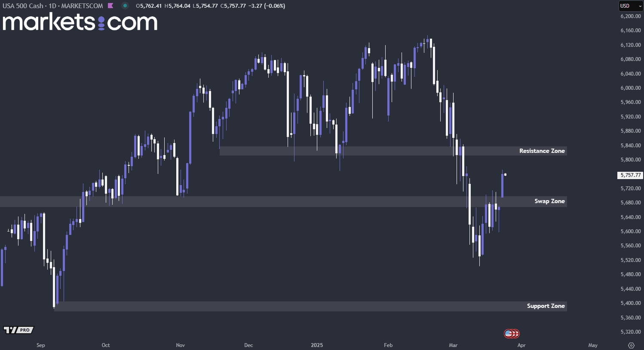Select the Resistance Zone label
This screenshot has height=350, width=644.
(x=542, y=151)
